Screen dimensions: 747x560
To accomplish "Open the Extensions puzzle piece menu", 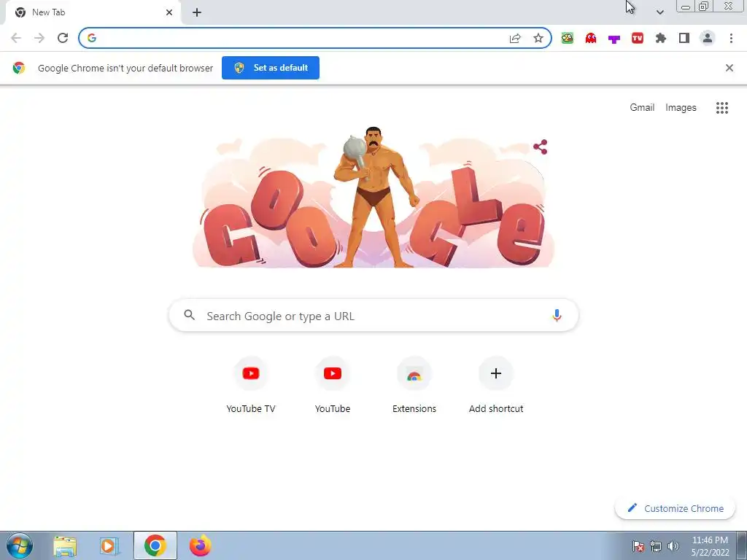I will [x=661, y=38].
